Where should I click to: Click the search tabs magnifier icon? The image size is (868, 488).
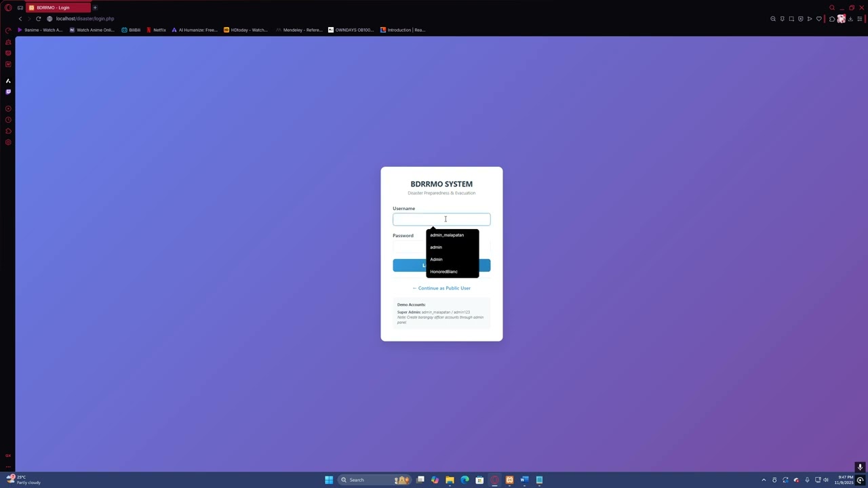pos(832,7)
